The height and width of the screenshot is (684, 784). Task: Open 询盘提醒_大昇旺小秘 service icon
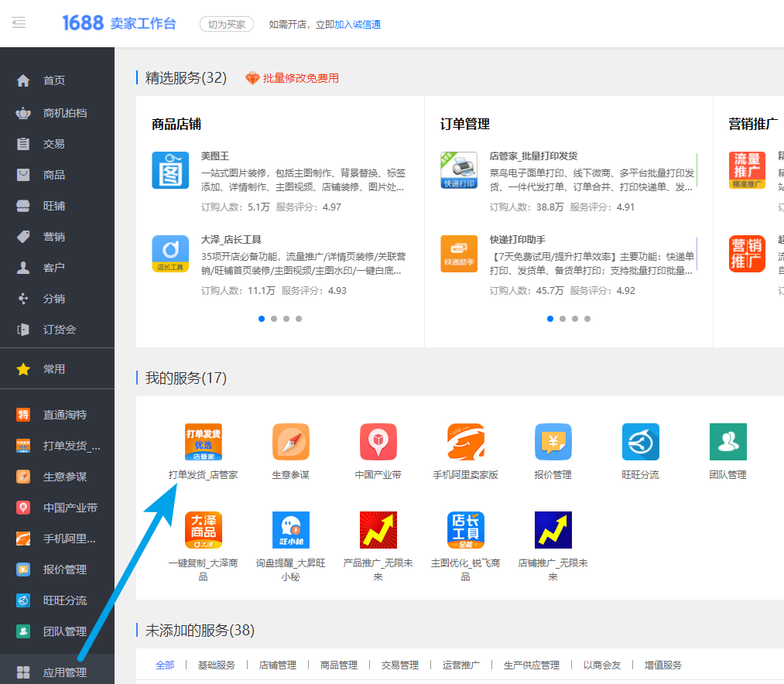[x=291, y=530]
